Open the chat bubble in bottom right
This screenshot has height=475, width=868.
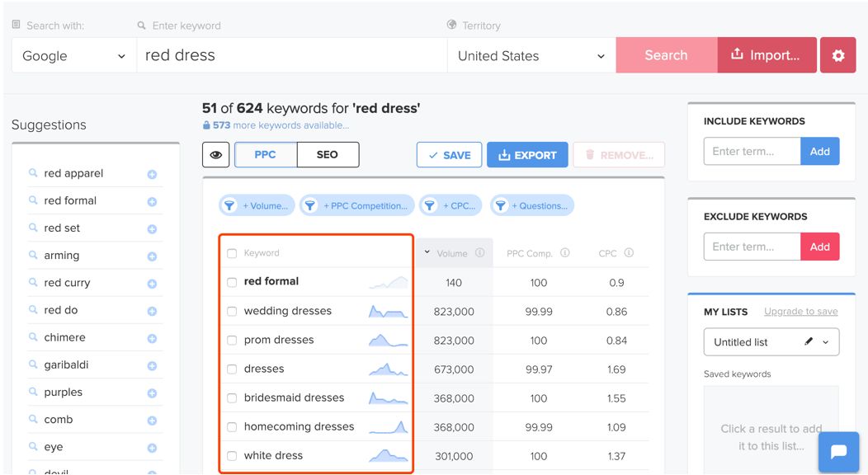(838, 452)
